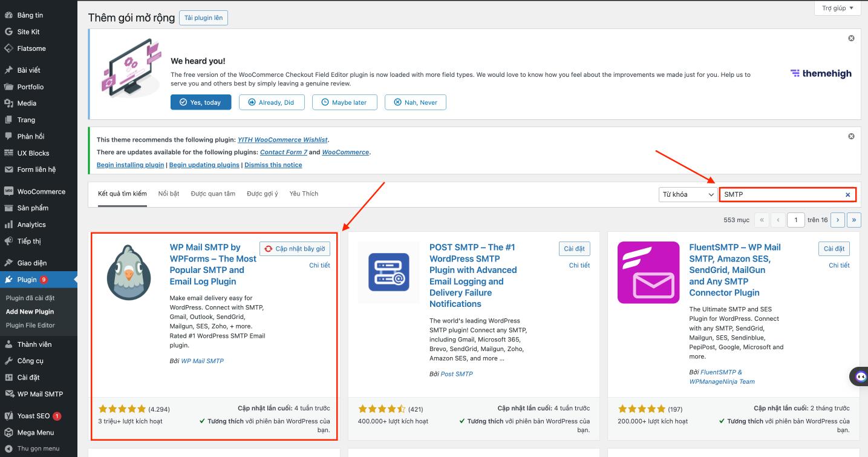Image resolution: width=868 pixels, height=457 pixels.
Task: Open the WP Mail SMTP sidebar icon
Action: [x=8, y=394]
